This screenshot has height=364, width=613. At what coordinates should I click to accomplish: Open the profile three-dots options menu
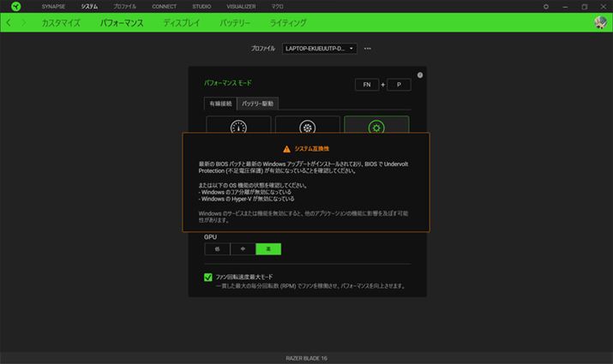(x=368, y=49)
